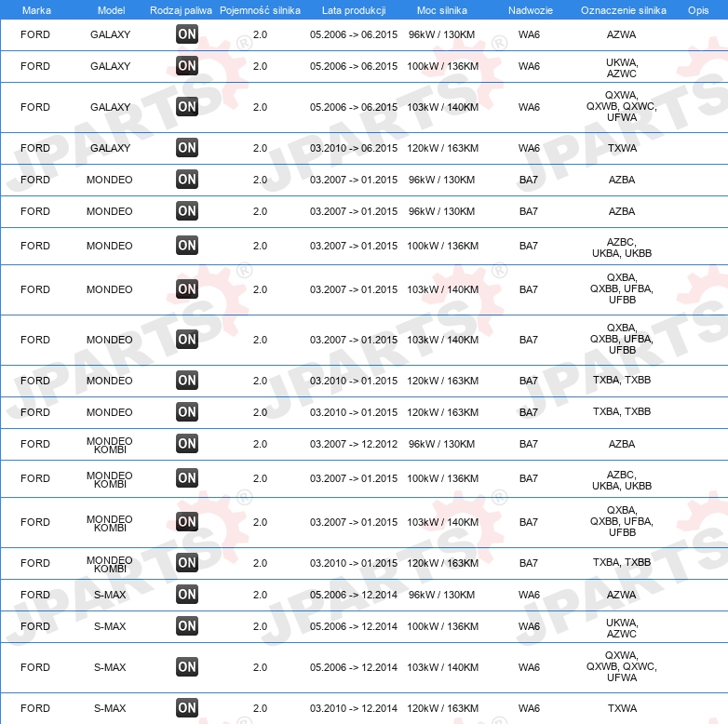The width and height of the screenshot is (728, 724).
Task: Select the Lata produkcji column header
Action: tap(354, 10)
